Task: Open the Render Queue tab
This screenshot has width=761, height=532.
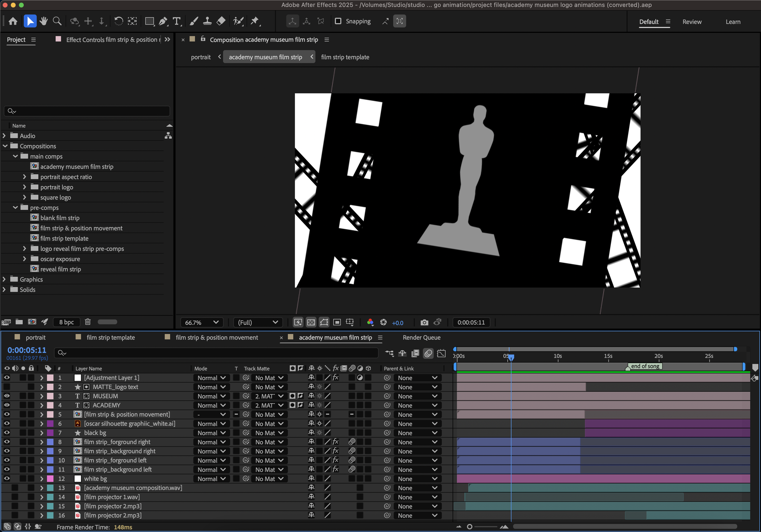Action: click(x=421, y=337)
